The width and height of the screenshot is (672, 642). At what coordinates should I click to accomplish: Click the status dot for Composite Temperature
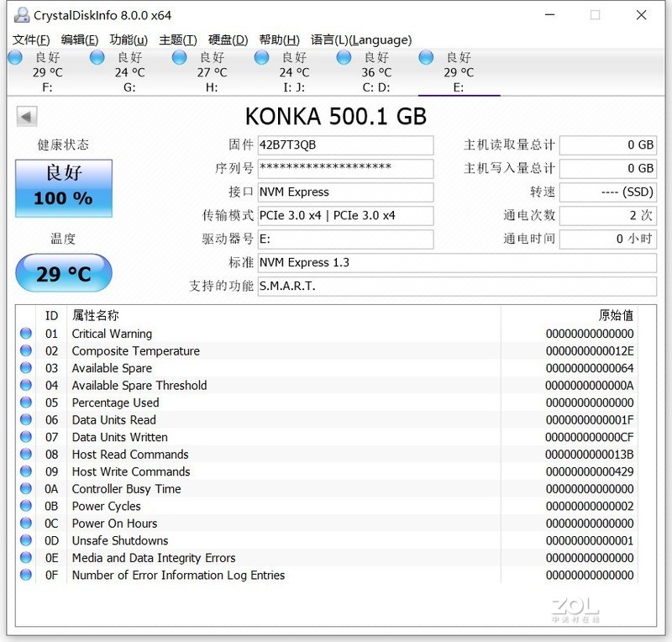point(24,350)
